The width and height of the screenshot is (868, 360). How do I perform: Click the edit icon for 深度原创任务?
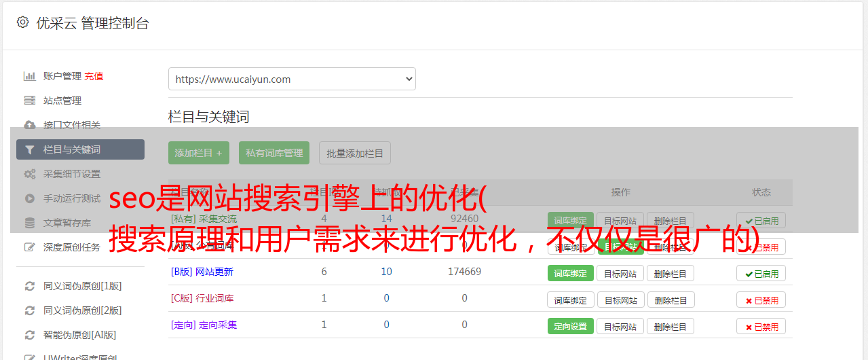(x=29, y=247)
